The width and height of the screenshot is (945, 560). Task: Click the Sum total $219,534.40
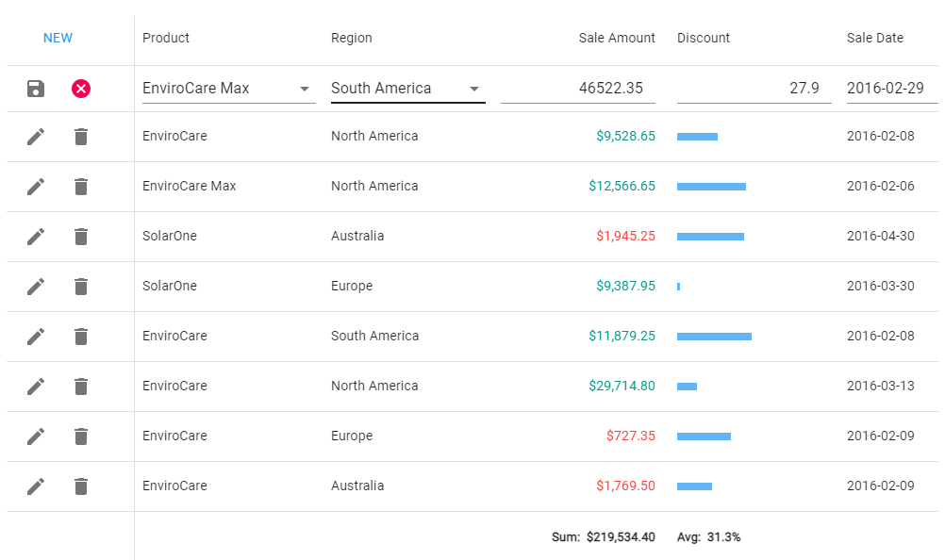622,535
